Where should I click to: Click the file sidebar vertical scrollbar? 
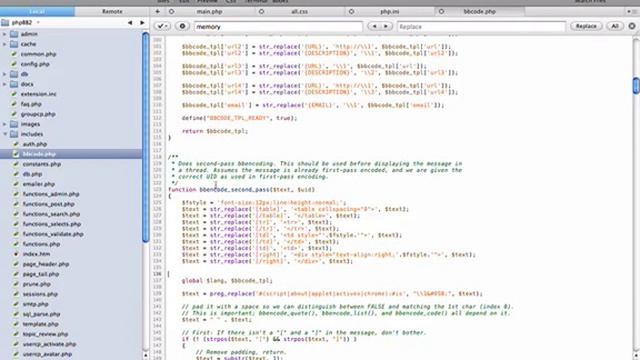click(x=146, y=138)
